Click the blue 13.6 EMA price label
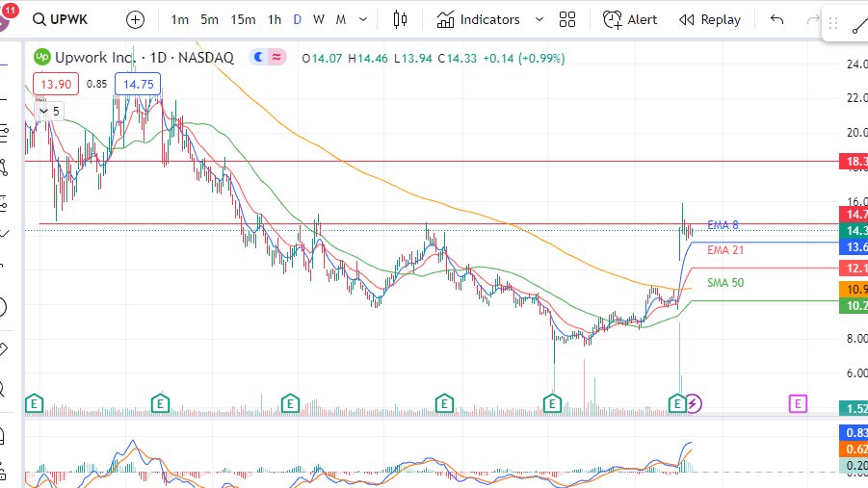 point(854,247)
